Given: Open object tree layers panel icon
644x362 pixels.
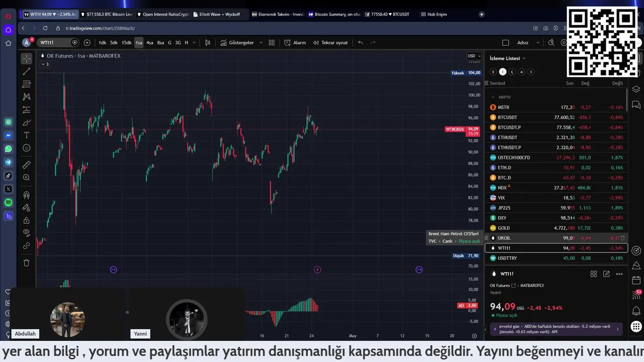Looking at the screenshot, I should (636, 89).
